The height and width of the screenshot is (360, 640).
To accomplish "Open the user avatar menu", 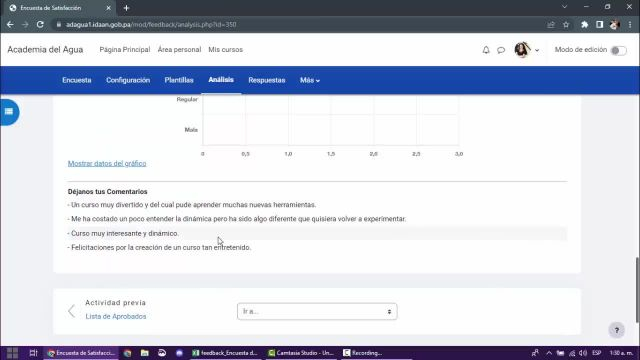I will tap(527, 50).
